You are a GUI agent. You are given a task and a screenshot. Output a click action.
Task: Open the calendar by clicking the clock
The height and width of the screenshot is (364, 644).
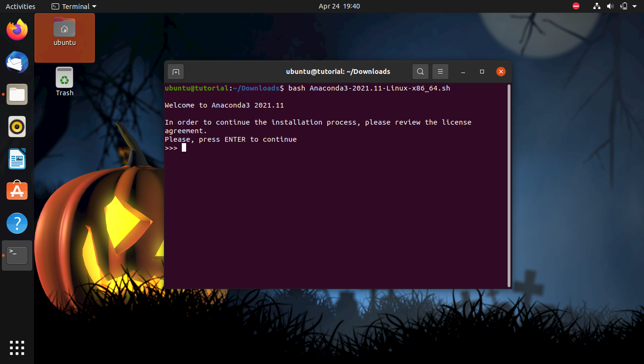pyautogui.click(x=339, y=6)
